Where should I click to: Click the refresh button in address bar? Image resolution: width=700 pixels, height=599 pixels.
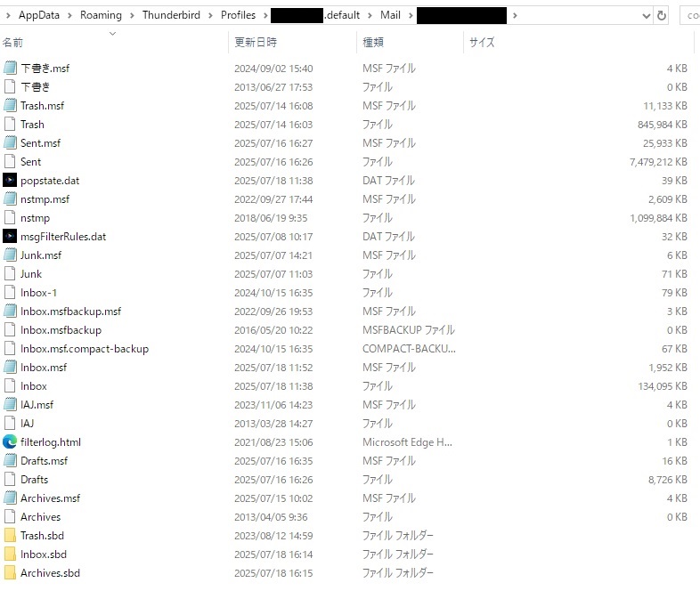coord(662,15)
